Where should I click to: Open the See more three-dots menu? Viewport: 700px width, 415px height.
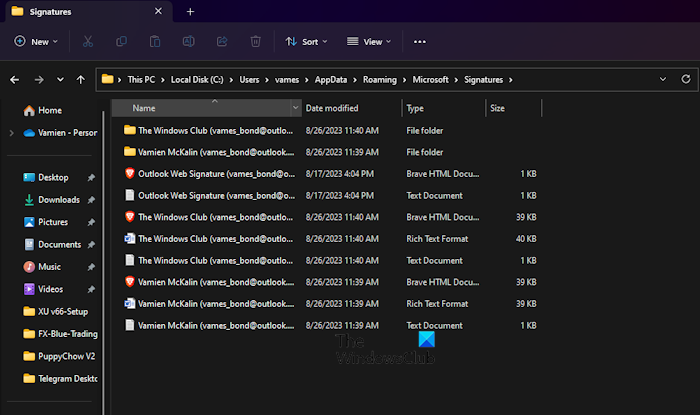[x=420, y=42]
